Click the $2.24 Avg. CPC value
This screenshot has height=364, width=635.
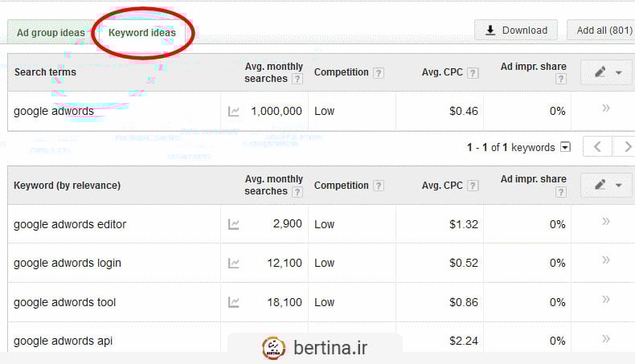coord(464,341)
